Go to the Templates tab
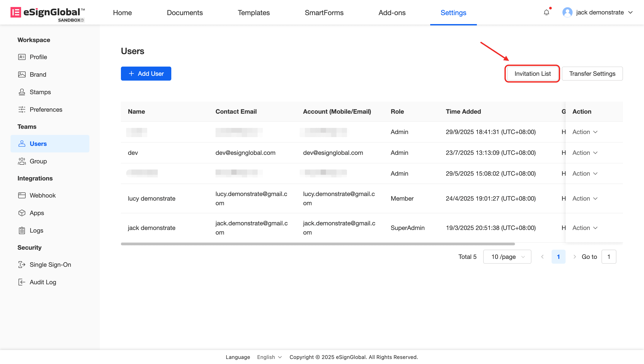Screen dimensions: 644x364 coord(253,12)
